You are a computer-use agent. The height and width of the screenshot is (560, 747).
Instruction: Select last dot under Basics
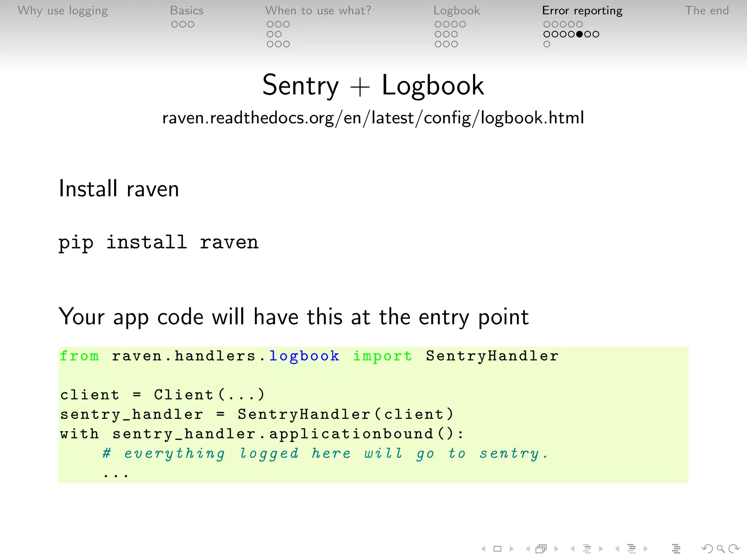[x=191, y=24]
